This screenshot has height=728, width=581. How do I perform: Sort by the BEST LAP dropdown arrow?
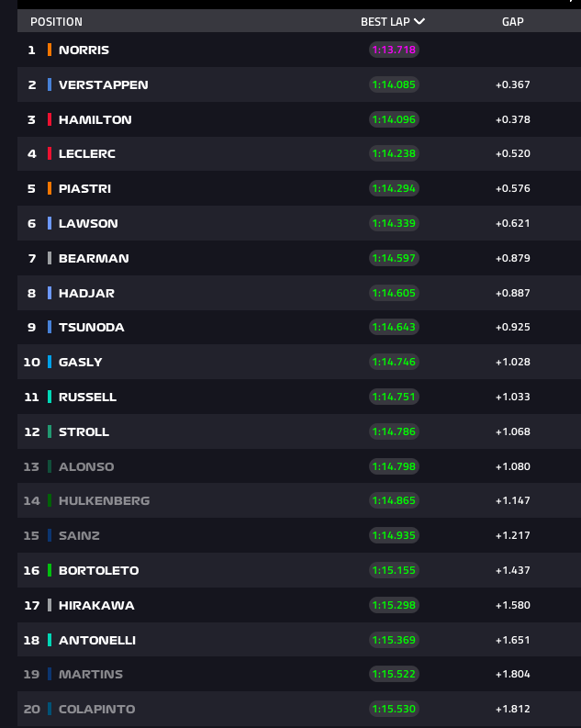(x=419, y=21)
